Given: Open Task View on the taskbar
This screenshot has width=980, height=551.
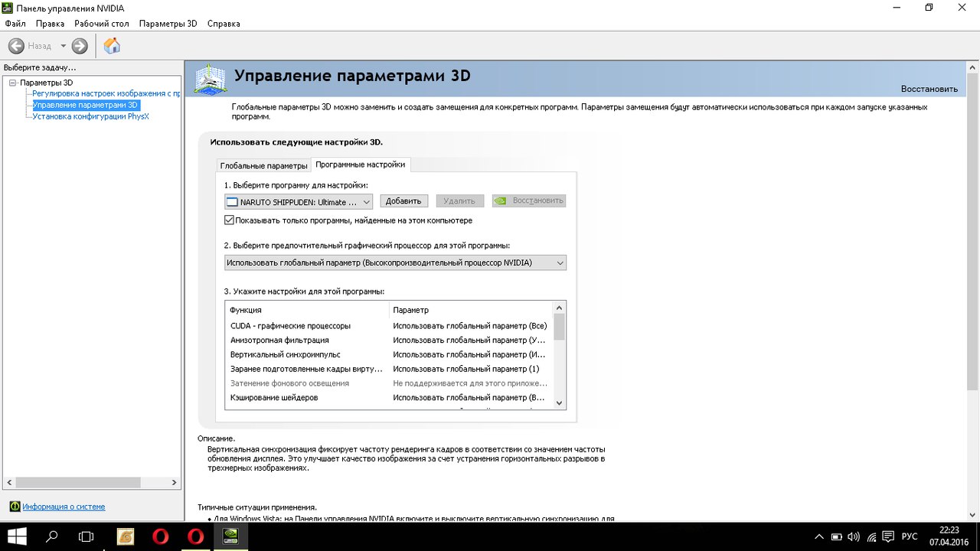Looking at the screenshot, I should point(87,536).
